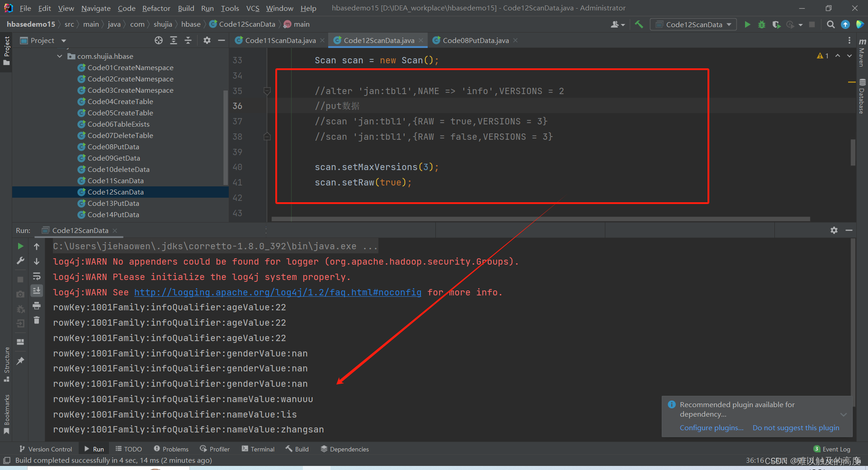The image size is (868, 470).
Task: Select Code04CreateTable in project tree
Action: tap(120, 101)
